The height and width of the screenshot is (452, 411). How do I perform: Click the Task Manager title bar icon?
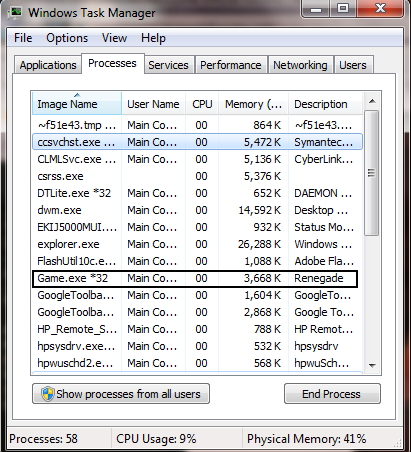click(x=15, y=13)
